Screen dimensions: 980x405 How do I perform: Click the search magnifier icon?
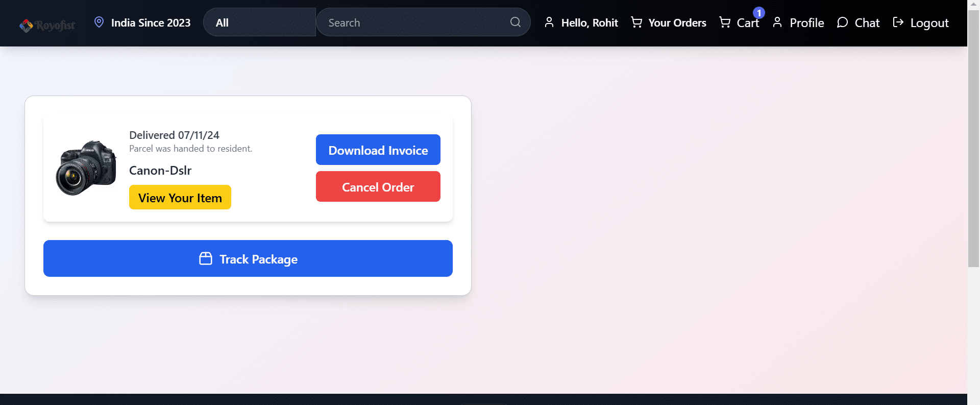pos(515,22)
